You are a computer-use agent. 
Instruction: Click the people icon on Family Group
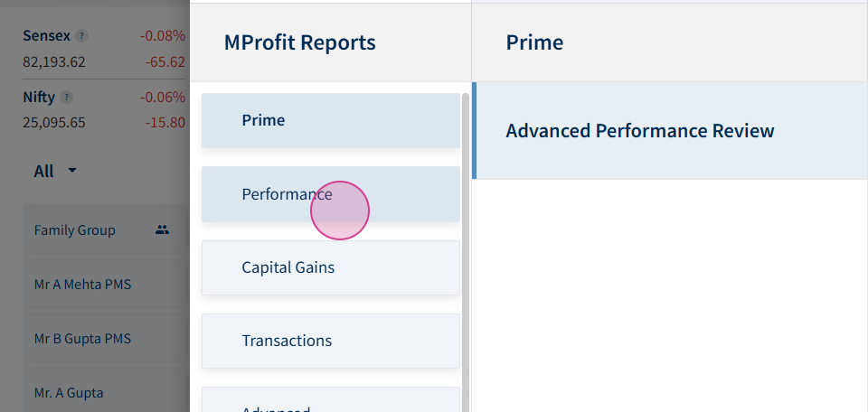[162, 230]
